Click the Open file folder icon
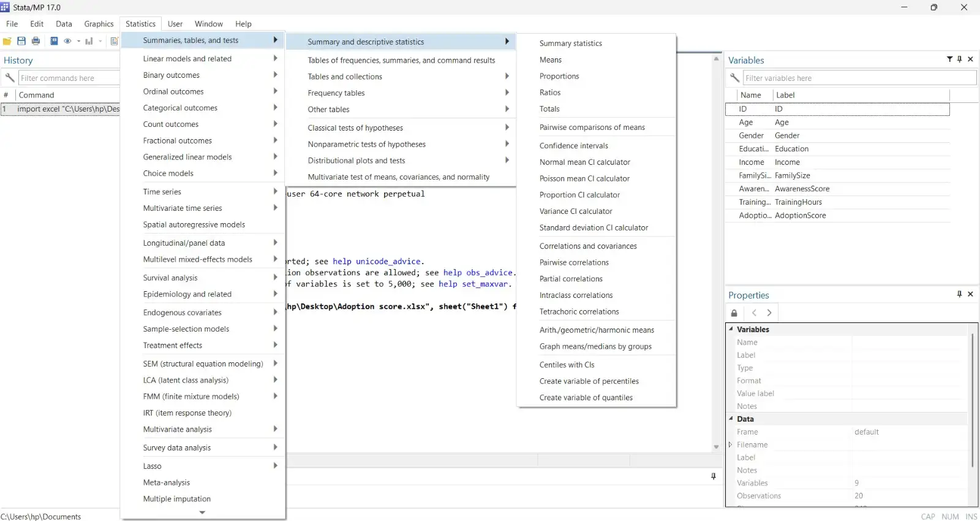The width and height of the screenshot is (980, 521). coord(7,41)
